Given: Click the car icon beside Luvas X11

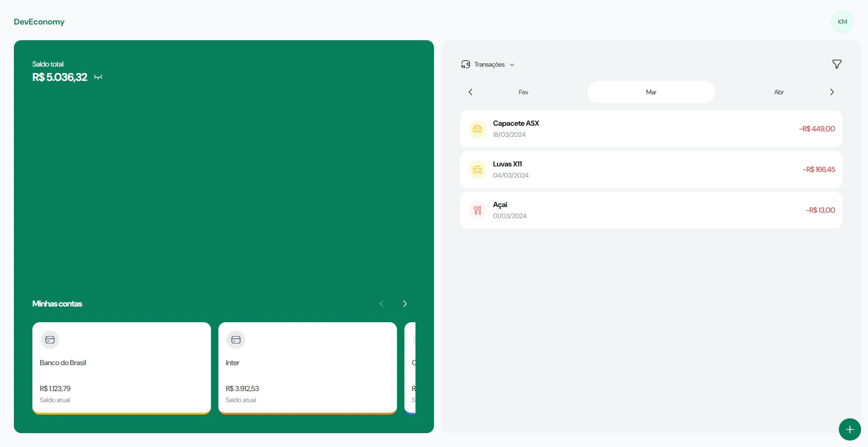Looking at the screenshot, I should [477, 170].
